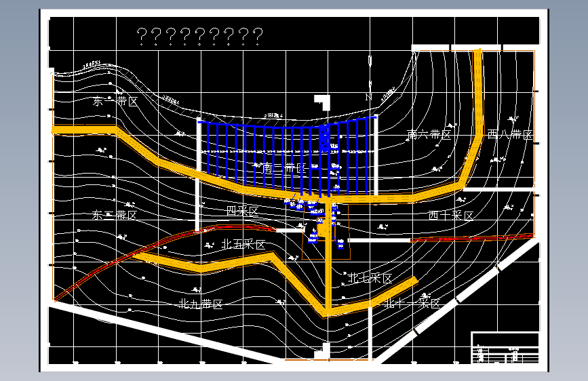Select the 南六带区 zone label
Screen dimensions: 588x381
tap(429, 134)
